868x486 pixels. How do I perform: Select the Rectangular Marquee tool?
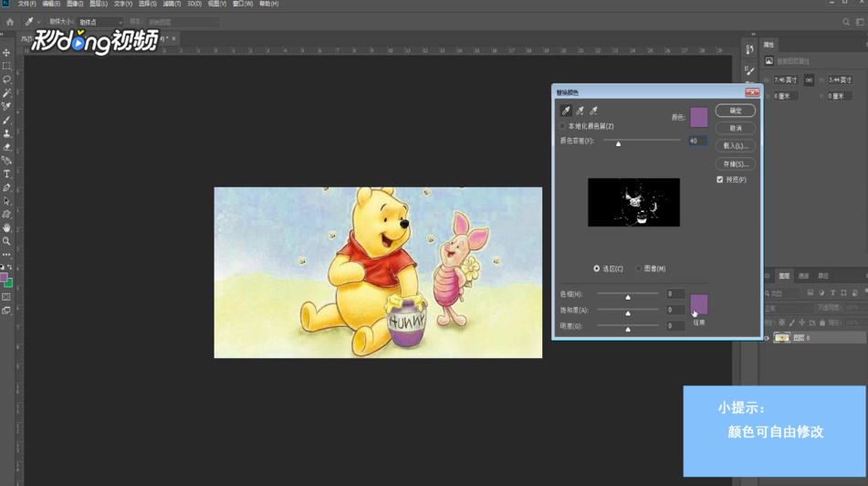point(6,66)
